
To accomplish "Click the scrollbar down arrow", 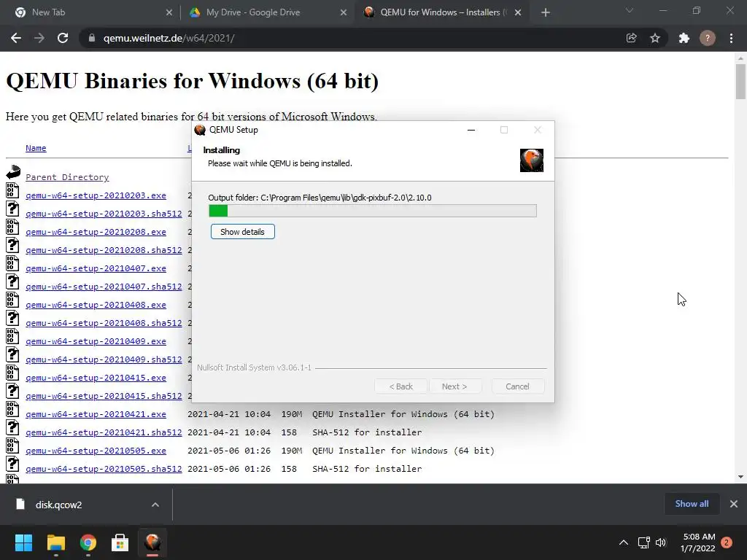I will (x=740, y=477).
